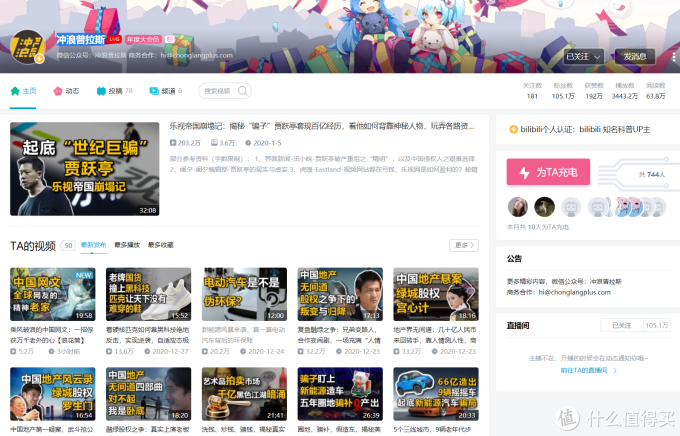Screen dimensions: 680x436
Task: Click the 动态 pink icon
Action: pos(58,91)
